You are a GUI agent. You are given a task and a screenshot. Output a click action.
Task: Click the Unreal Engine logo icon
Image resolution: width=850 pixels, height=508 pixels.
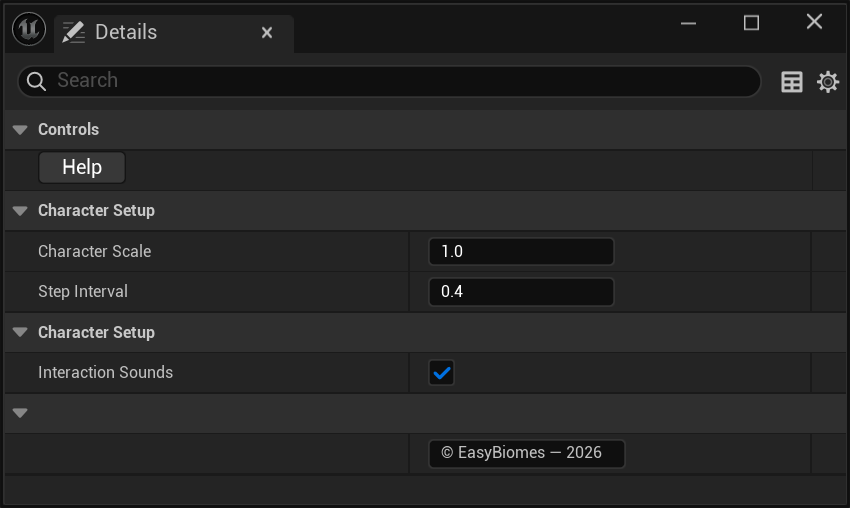coord(29,29)
